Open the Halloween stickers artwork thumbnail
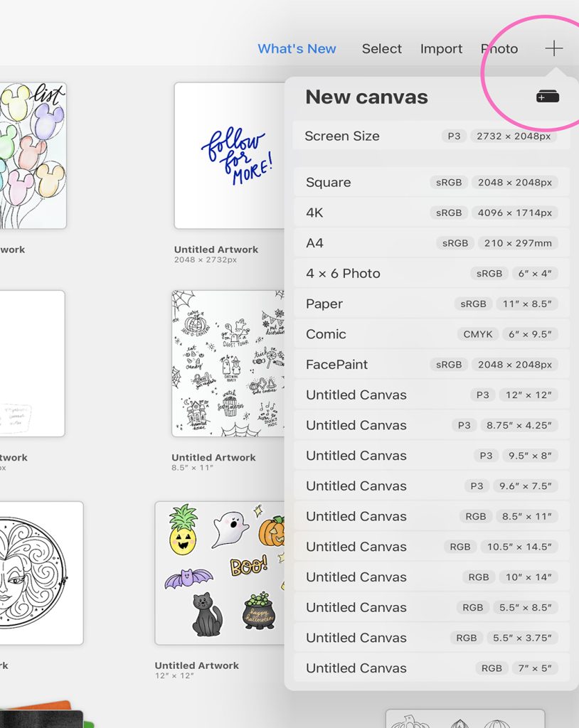The width and height of the screenshot is (579, 728). [x=219, y=573]
